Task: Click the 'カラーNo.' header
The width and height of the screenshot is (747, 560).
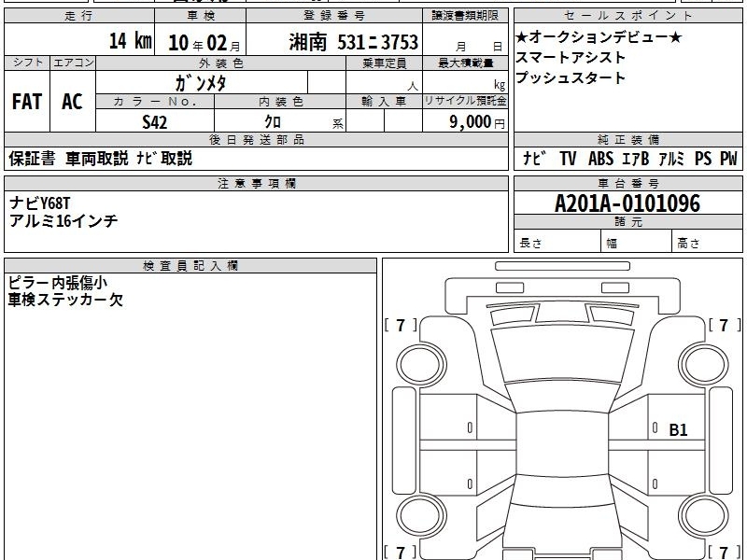Action: [155, 102]
